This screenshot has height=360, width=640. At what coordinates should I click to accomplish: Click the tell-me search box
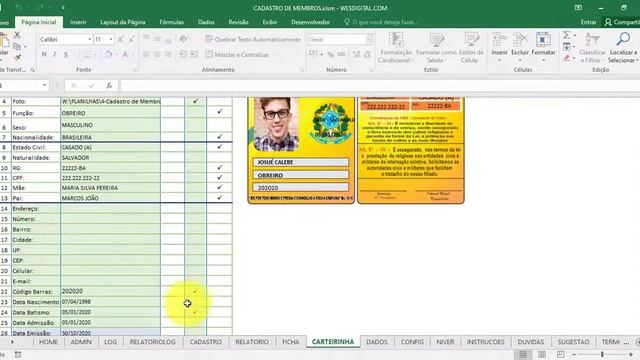pos(382,22)
